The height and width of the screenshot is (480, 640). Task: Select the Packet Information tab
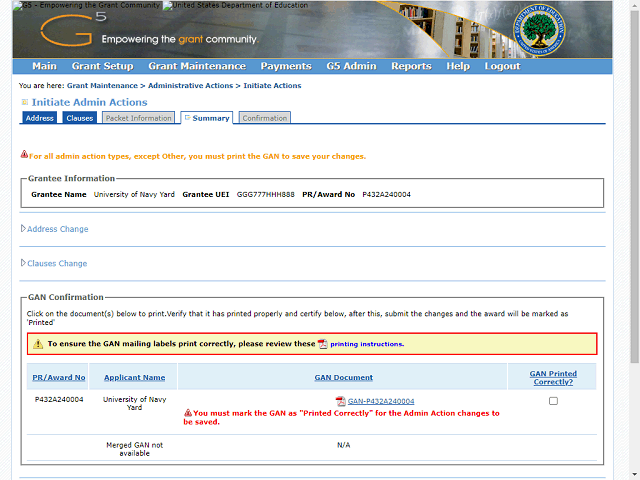pyautogui.click(x=138, y=118)
